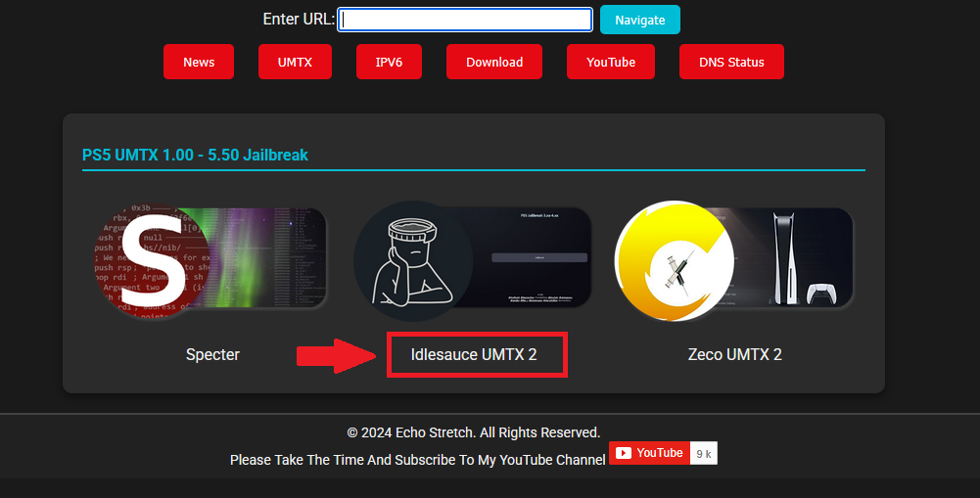This screenshot has width=980, height=498.
Task: Click the Zeco yellow C logo
Action: [x=674, y=261]
